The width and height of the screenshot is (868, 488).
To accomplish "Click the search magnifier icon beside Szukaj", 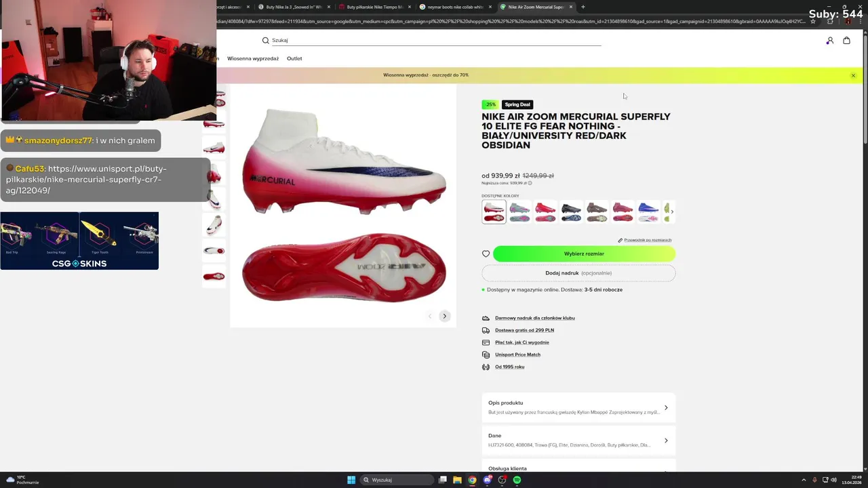I will click(x=265, y=40).
